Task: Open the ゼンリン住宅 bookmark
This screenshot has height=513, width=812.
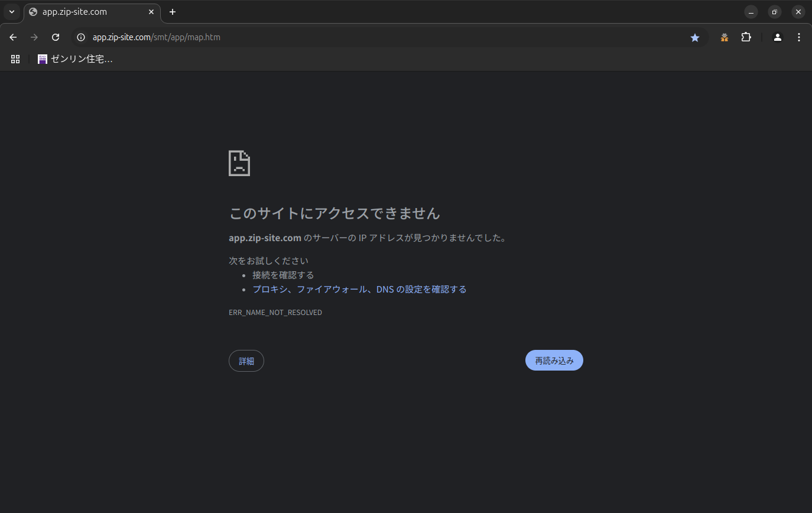Action: tap(75, 59)
